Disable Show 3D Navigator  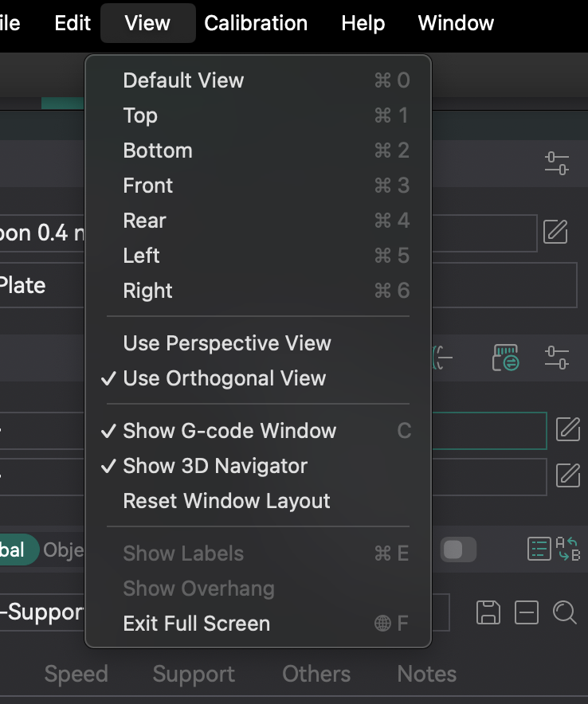pos(214,466)
